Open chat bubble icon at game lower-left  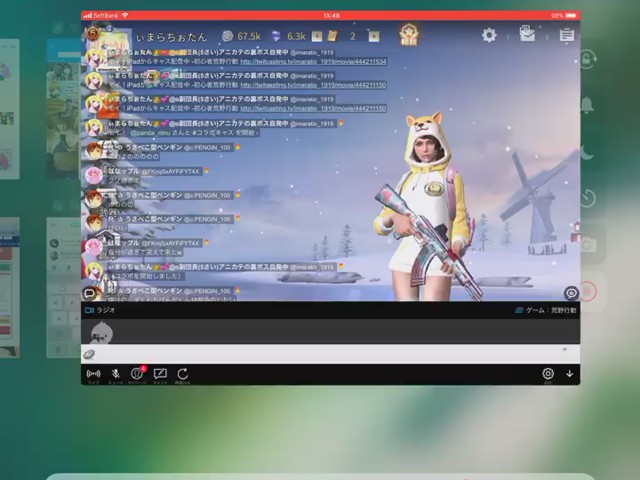[x=89, y=293]
